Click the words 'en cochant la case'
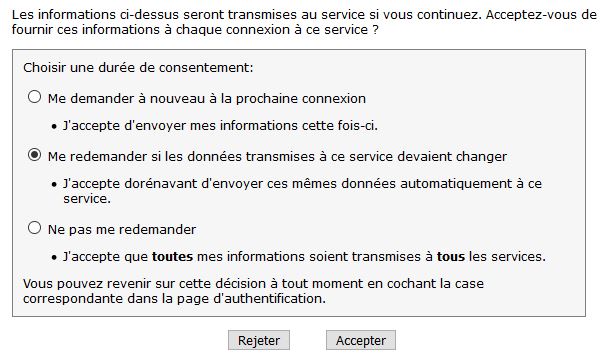 (426, 284)
